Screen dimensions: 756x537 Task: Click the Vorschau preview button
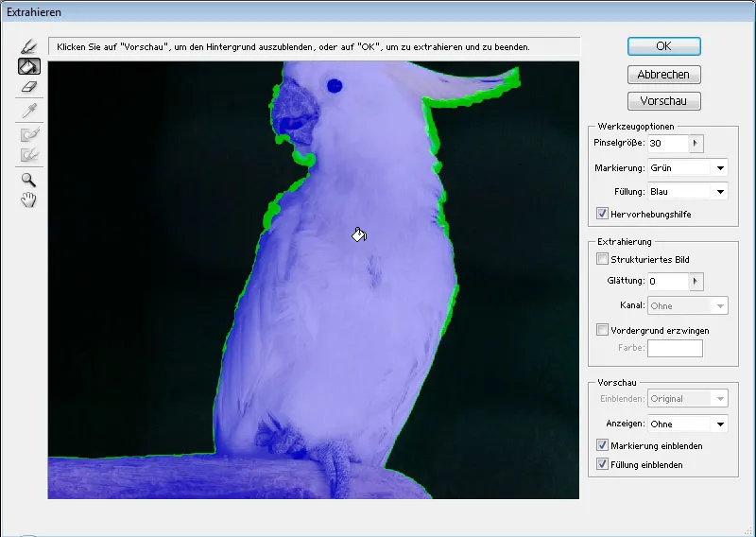[x=664, y=101]
